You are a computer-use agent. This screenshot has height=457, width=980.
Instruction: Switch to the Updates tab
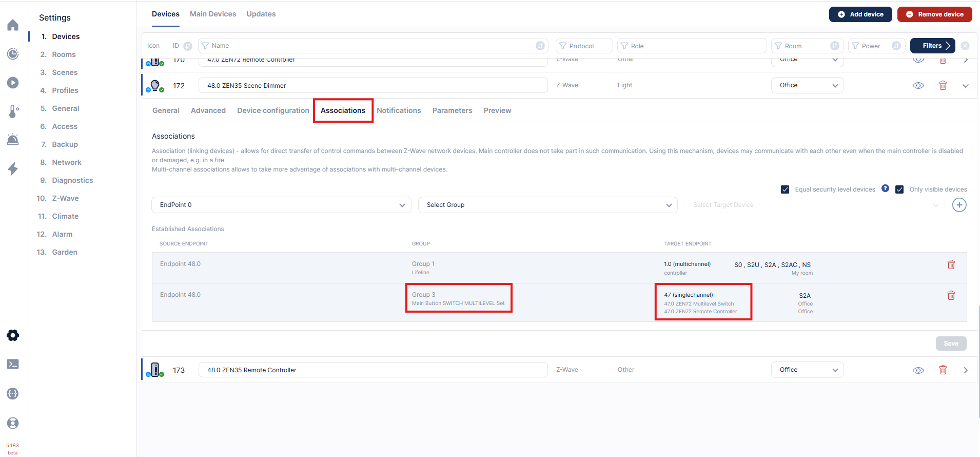click(x=261, y=14)
